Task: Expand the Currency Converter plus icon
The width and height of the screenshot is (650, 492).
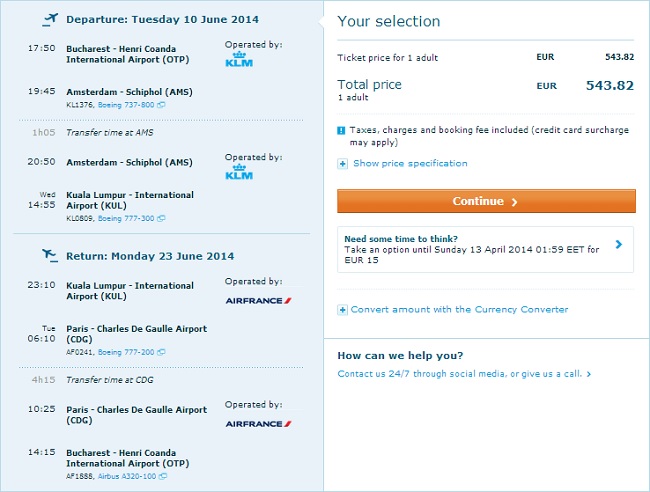Action: pyautogui.click(x=342, y=310)
